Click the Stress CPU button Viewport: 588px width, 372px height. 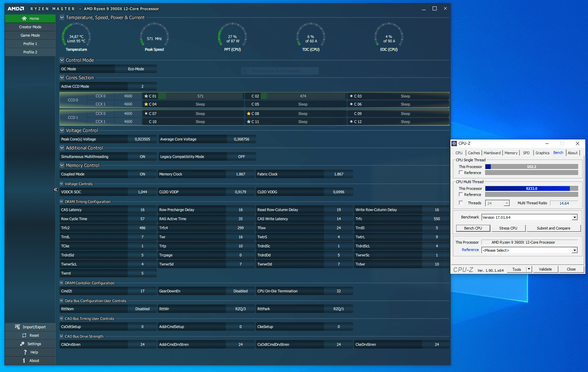pos(508,228)
